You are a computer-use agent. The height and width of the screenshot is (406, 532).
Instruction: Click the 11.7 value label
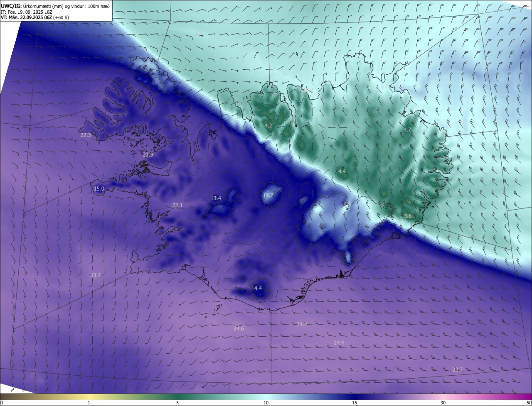[x=268, y=195]
